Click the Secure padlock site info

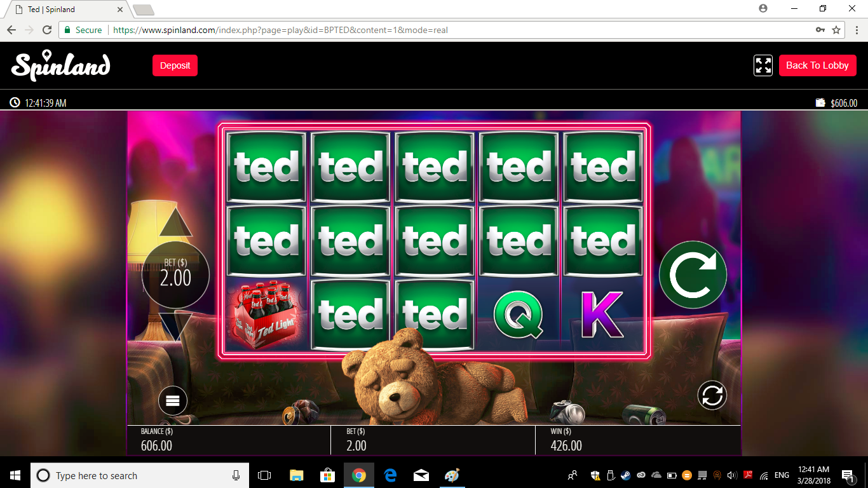(x=83, y=30)
